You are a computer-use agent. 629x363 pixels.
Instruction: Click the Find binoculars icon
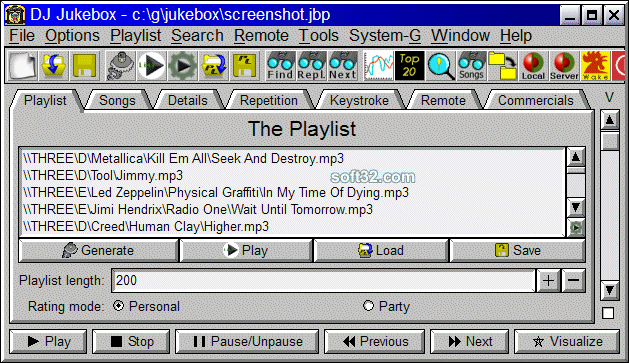(x=280, y=65)
